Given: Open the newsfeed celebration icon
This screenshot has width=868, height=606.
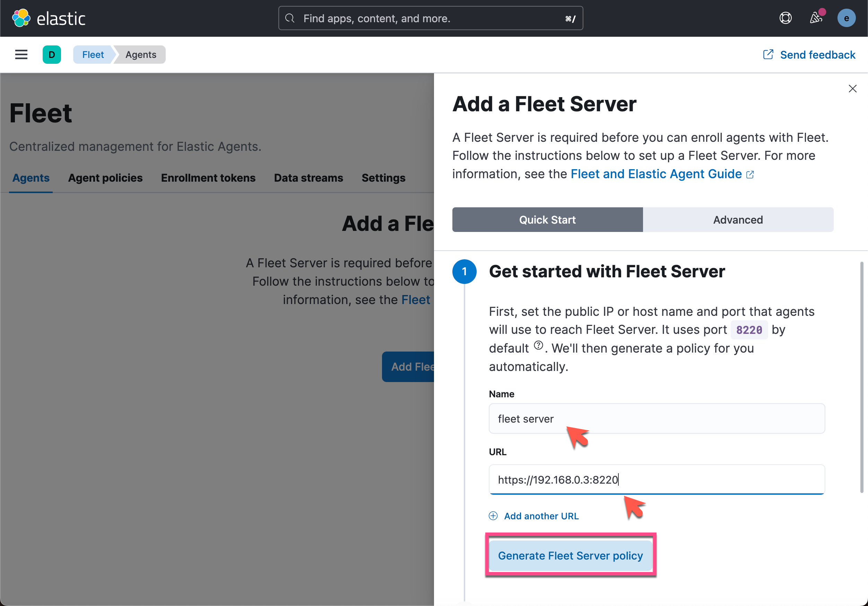Looking at the screenshot, I should tap(815, 18).
